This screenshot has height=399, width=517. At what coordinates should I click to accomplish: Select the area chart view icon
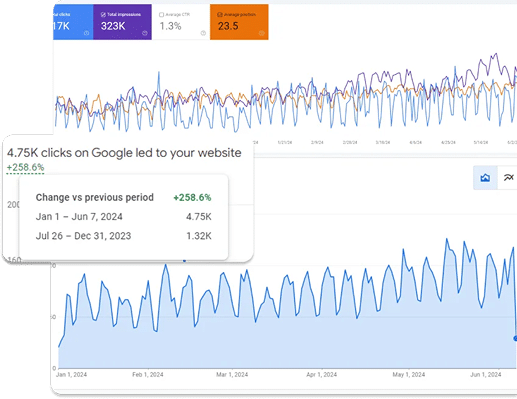point(485,178)
